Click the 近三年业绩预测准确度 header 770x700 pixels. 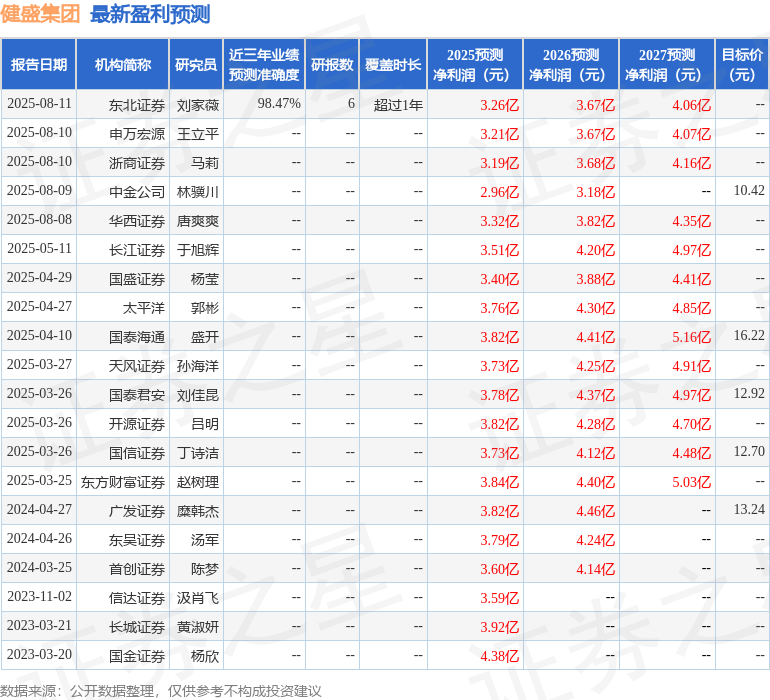[264, 65]
